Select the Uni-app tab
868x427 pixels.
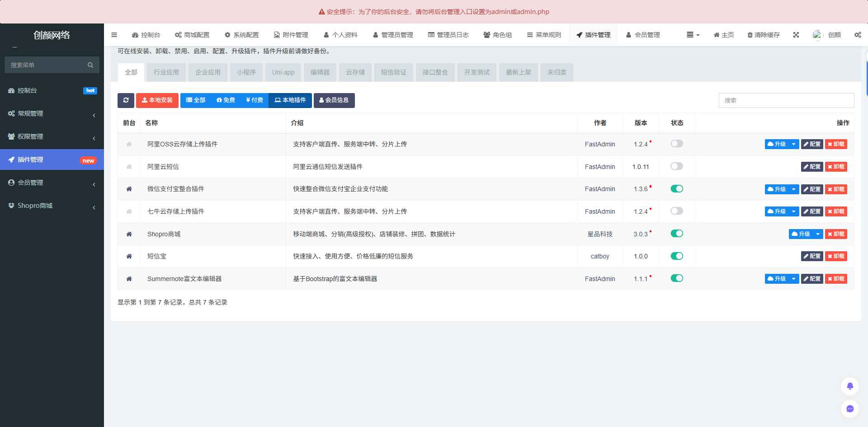point(283,72)
